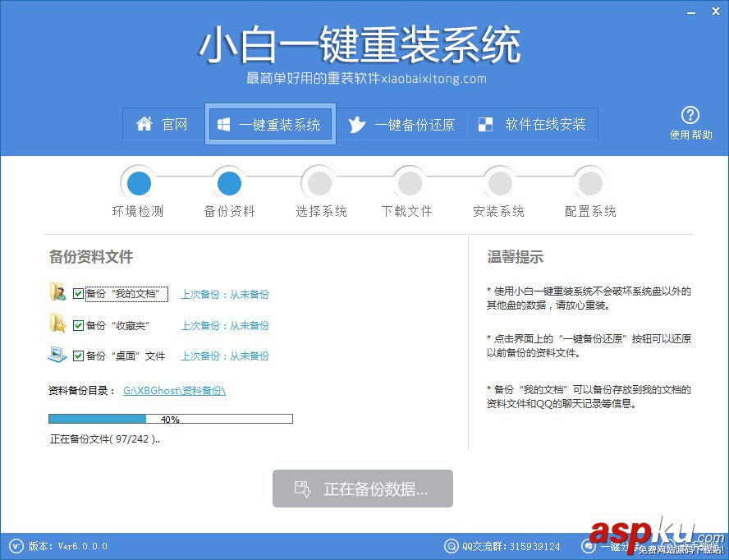
Task: Click the 一键分享 share icon
Action: [x=589, y=546]
